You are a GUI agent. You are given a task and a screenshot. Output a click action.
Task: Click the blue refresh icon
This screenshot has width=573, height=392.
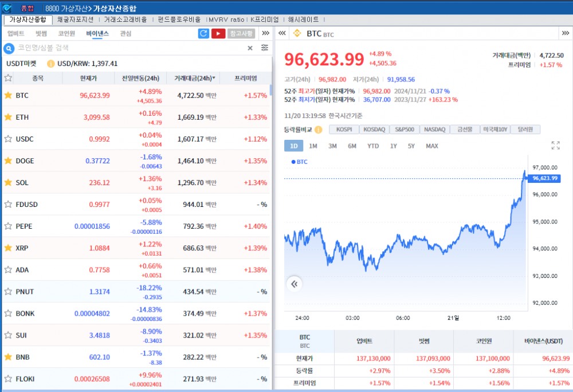(x=204, y=33)
